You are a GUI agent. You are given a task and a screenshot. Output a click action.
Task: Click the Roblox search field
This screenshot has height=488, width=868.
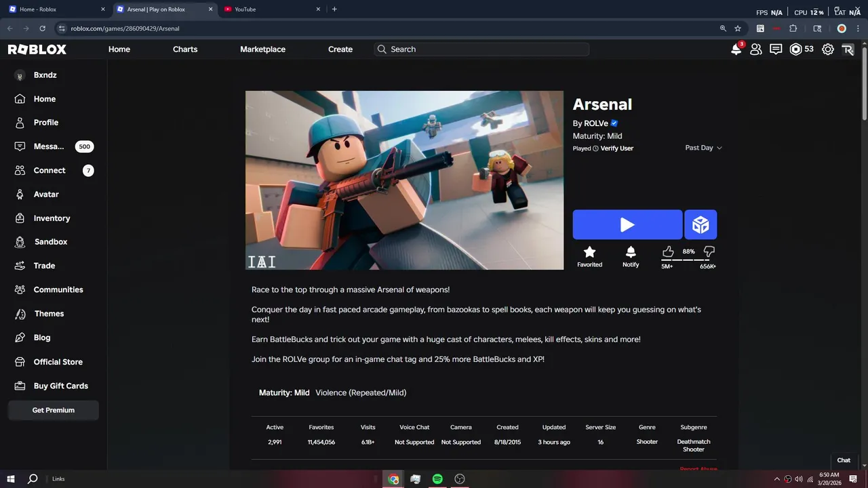tap(481, 49)
